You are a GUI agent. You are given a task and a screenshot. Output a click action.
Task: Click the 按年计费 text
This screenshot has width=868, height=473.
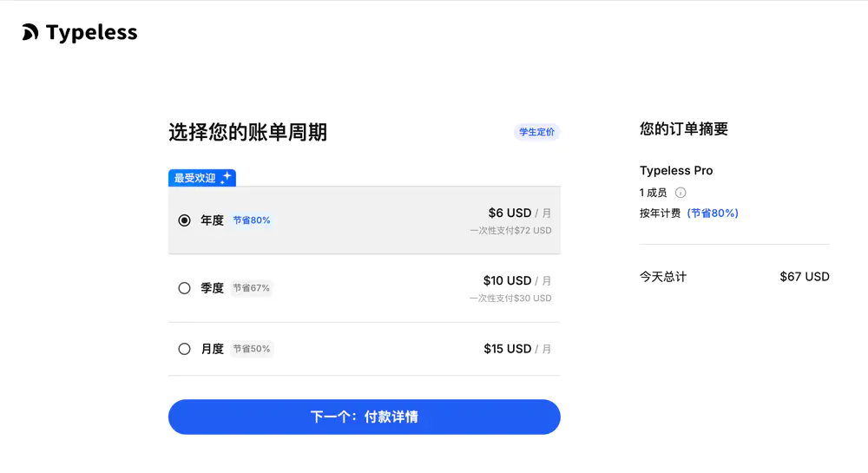point(660,213)
